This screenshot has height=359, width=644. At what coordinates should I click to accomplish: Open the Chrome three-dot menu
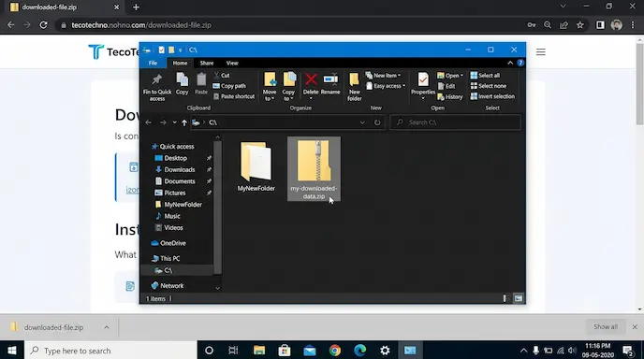[x=633, y=25]
